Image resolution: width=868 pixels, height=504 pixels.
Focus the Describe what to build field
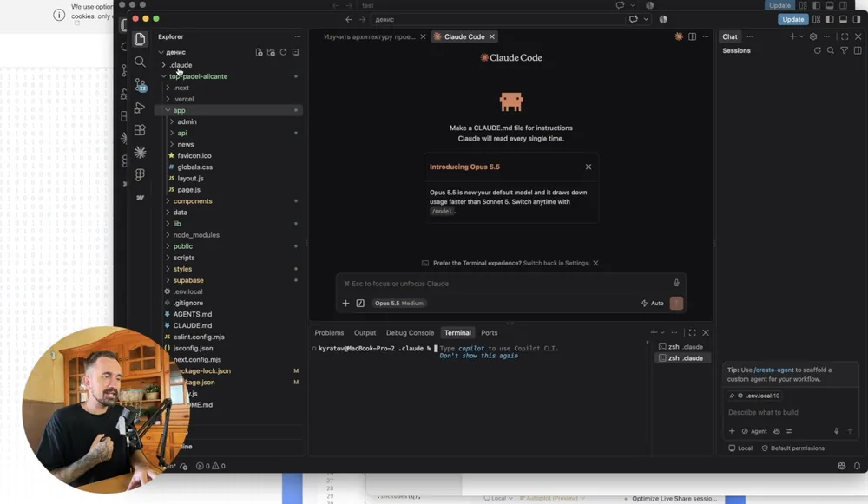coord(790,412)
